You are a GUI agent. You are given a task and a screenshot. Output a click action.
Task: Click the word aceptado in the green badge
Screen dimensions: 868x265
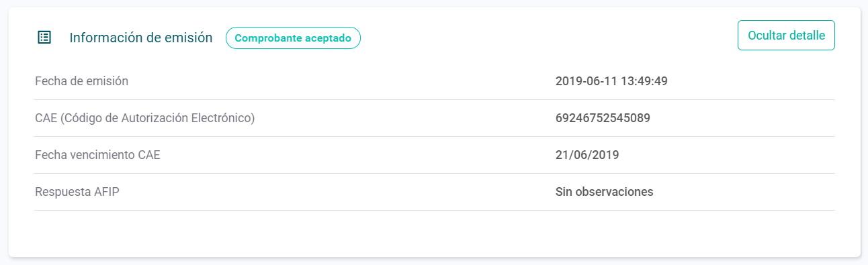[x=327, y=38]
